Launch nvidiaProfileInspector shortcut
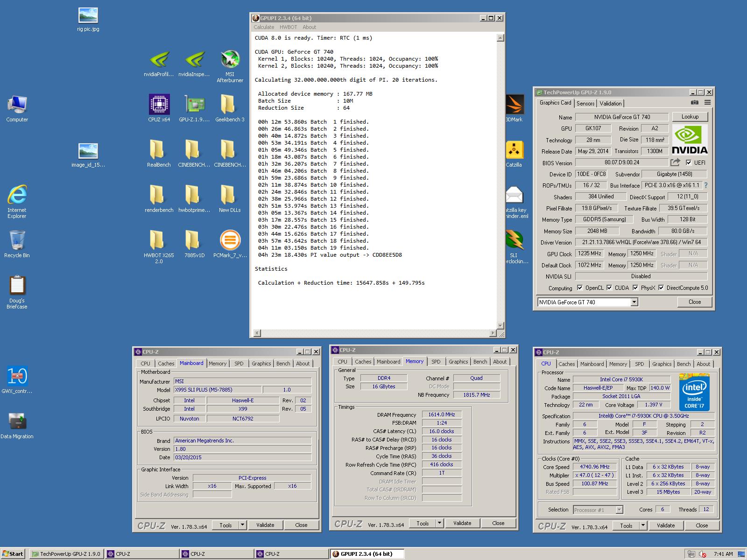747x560 pixels. tap(159, 64)
